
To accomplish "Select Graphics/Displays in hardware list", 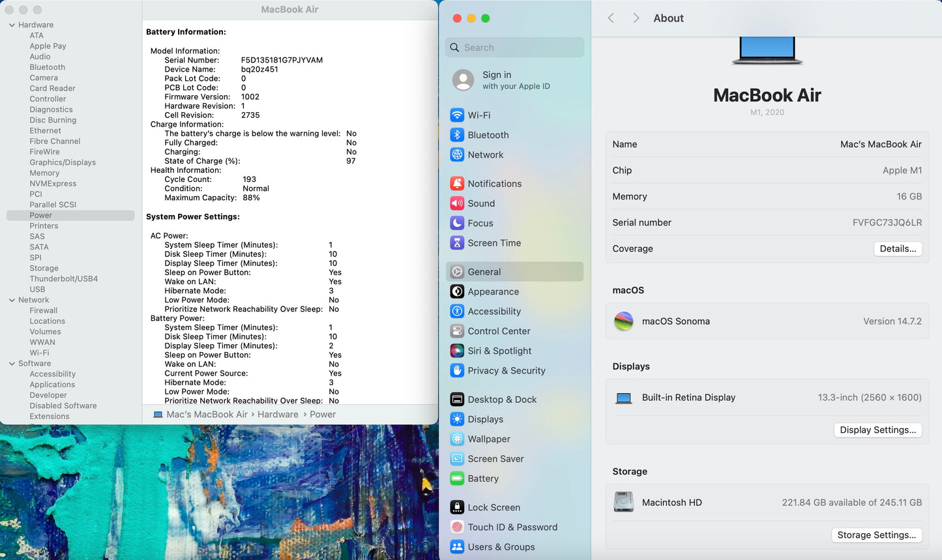I will coord(63,163).
